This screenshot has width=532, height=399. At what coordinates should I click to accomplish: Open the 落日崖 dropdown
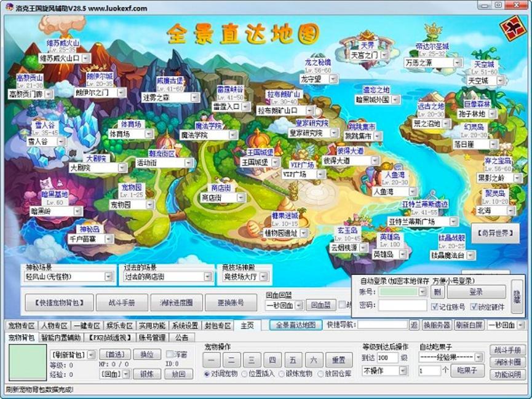coord(493,144)
